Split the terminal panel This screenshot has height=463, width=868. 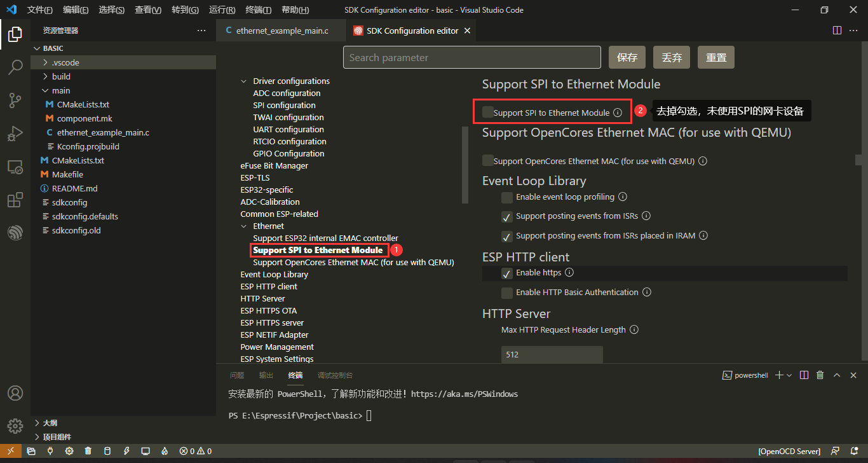[x=804, y=375]
